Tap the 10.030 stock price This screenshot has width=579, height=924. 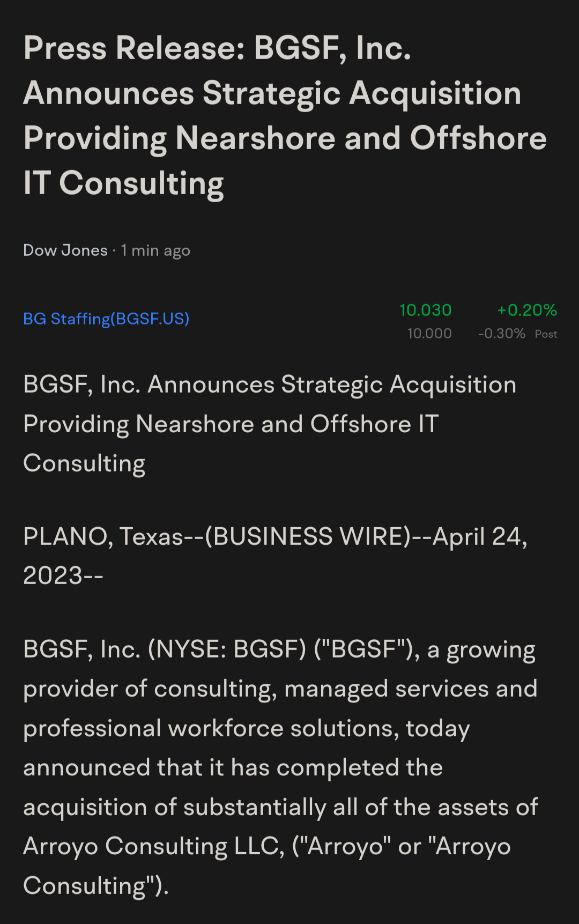(426, 310)
